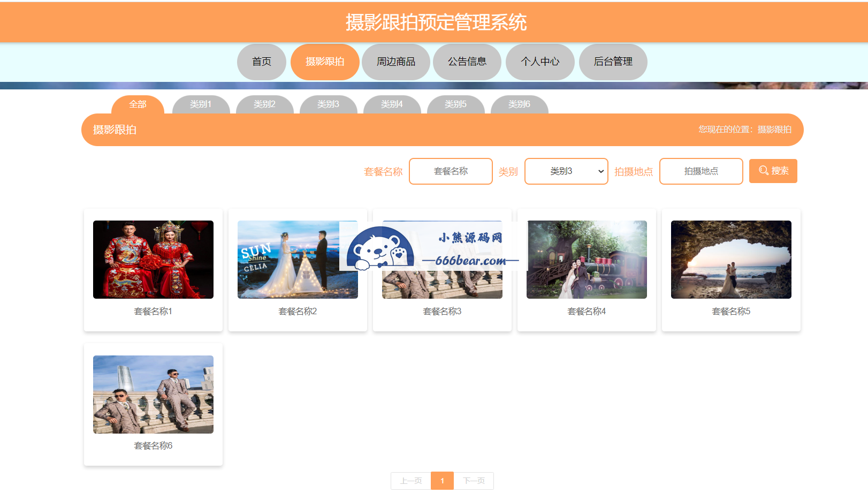868x493 pixels.
Task: Switch to the 类别4 tab
Action: point(392,104)
